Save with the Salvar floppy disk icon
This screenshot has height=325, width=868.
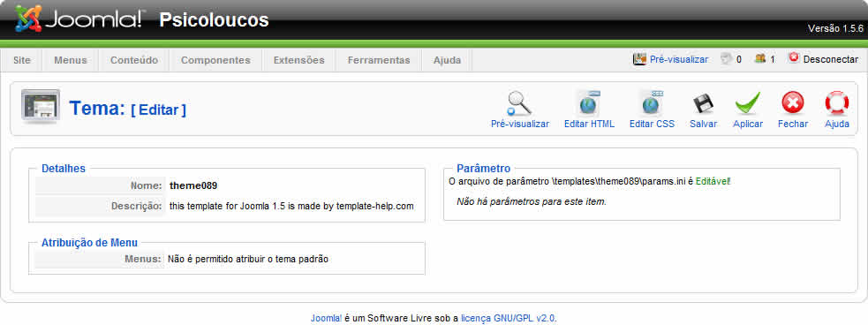point(703,103)
